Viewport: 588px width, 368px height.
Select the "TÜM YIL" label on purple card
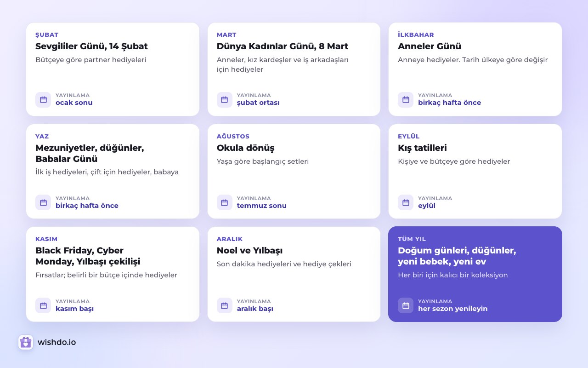pyautogui.click(x=412, y=239)
